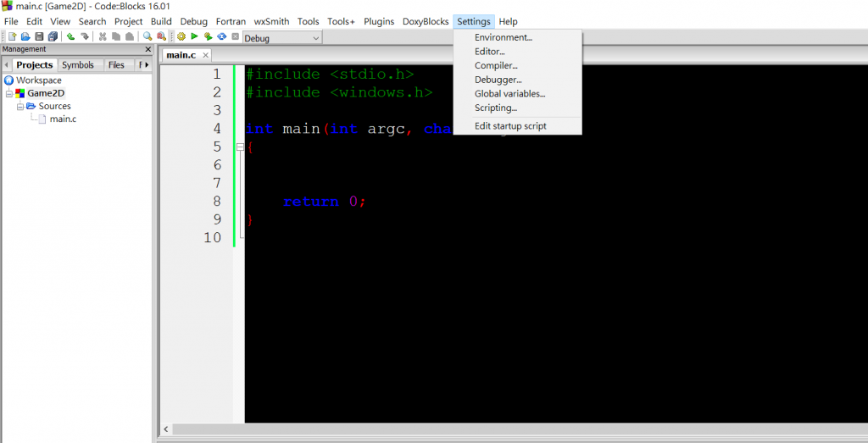
Task: Select the Game2D project item
Action: (x=46, y=93)
